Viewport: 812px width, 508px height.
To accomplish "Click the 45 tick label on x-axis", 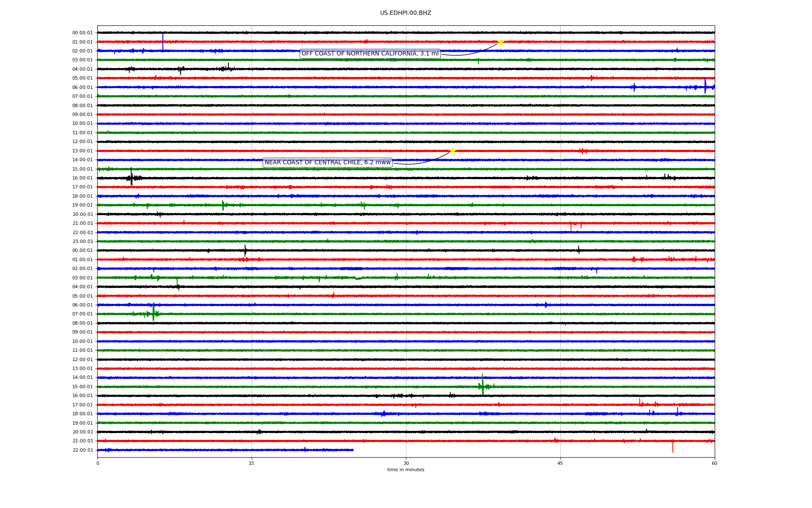I will [x=560, y=463].
